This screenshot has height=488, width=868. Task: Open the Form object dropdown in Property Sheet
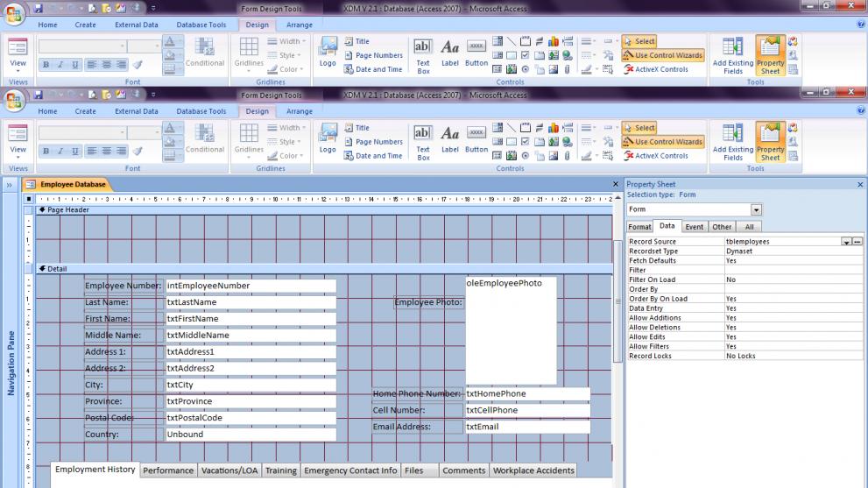point(756,209)
